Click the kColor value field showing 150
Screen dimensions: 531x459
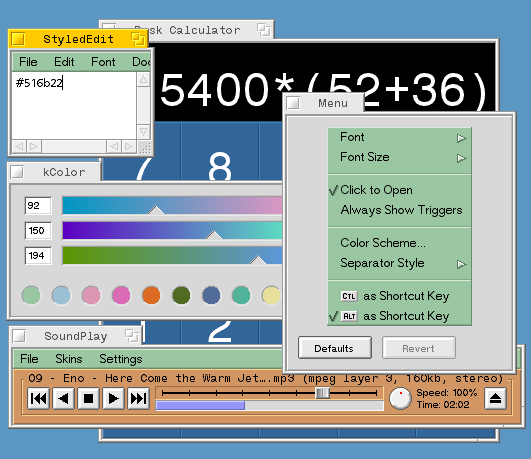click(x=38, y=231)
